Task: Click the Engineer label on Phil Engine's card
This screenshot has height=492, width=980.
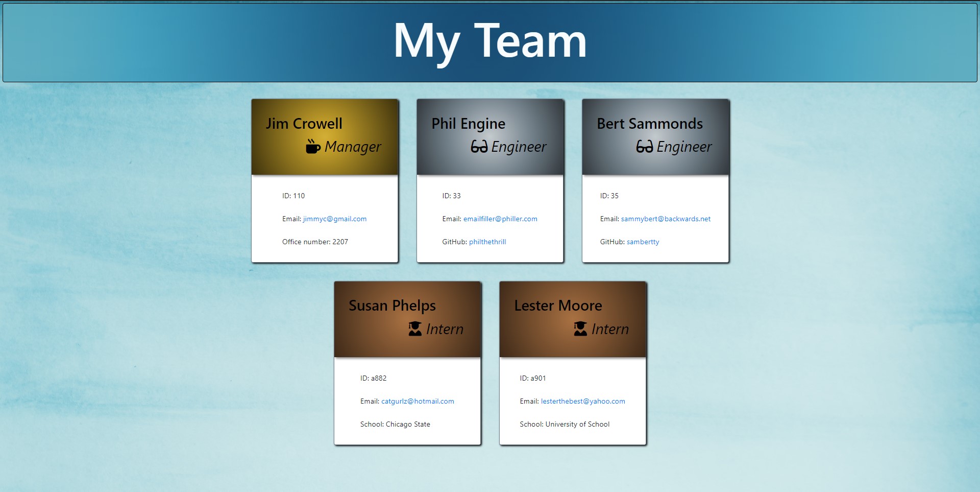Action: pos(518,147)
